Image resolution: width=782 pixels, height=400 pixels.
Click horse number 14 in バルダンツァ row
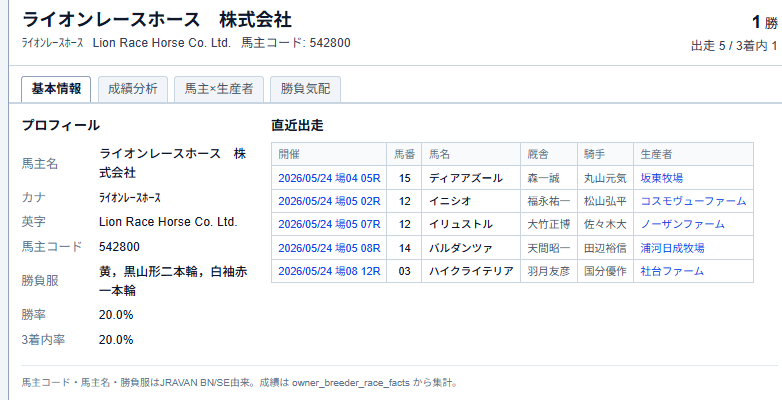[x=404, y=248]
